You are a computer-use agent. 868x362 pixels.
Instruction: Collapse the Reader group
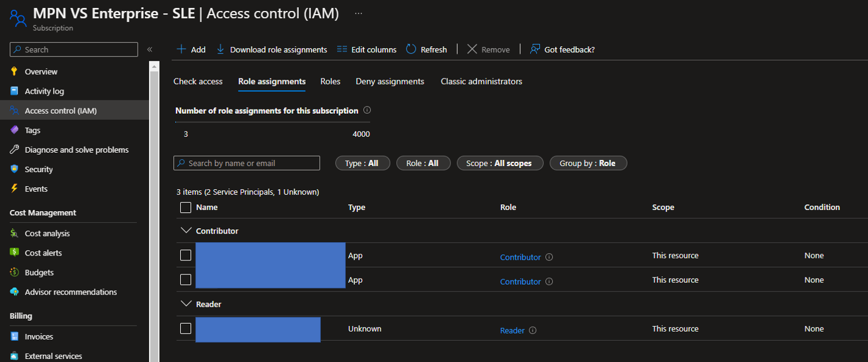click(186, 304)
